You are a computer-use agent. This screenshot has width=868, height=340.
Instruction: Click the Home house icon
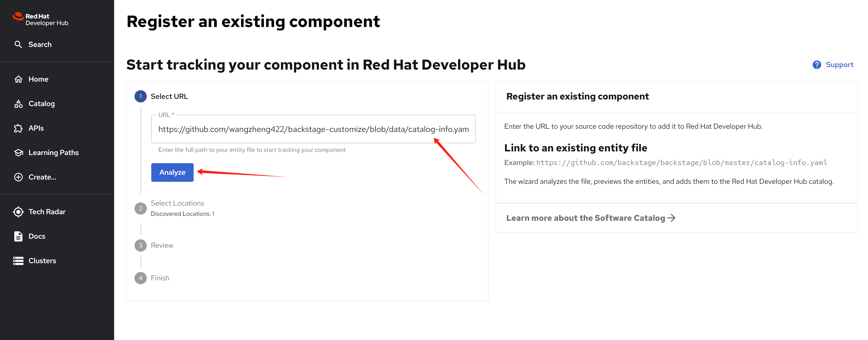pos(18,79)
